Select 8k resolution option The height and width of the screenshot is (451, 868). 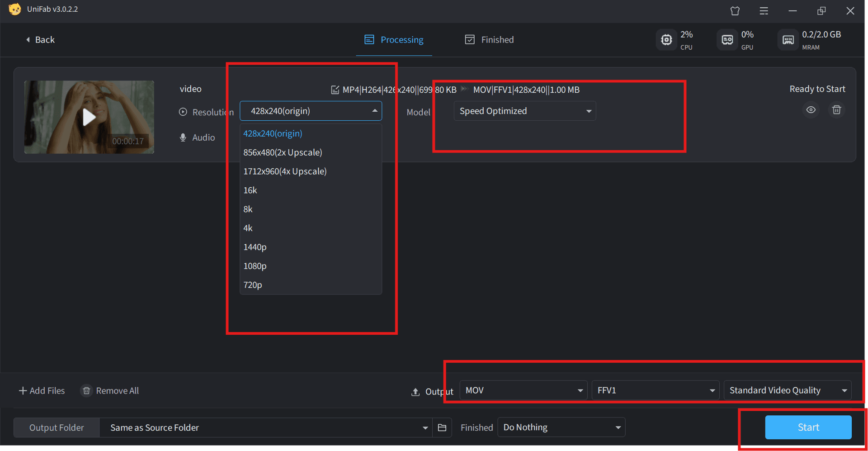[311, 209]
